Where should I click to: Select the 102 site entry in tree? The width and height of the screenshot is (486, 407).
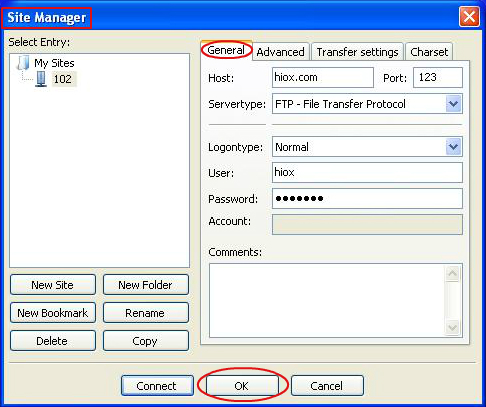point(63,79)
